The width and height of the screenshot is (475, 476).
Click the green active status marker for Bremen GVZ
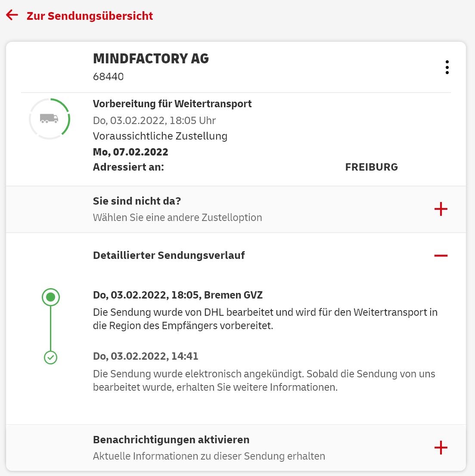(x=51, y=297)
